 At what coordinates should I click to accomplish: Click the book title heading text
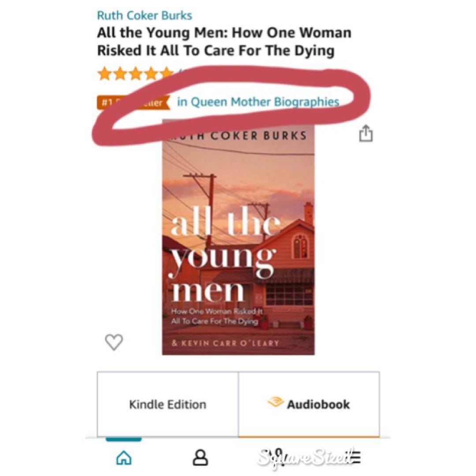tap(224, 41)
